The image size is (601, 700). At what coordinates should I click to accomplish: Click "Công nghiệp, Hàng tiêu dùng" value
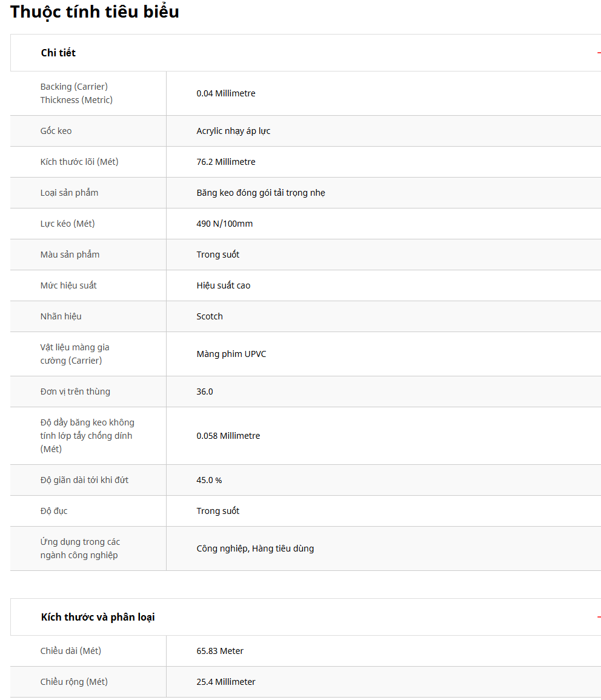click(x=255, y=548)
